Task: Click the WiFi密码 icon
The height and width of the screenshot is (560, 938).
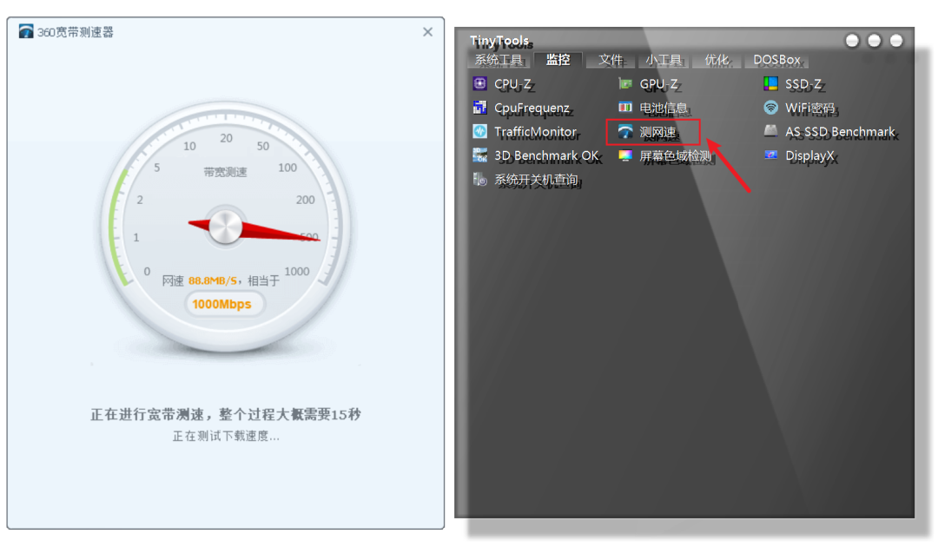Action: pos(770,107)
